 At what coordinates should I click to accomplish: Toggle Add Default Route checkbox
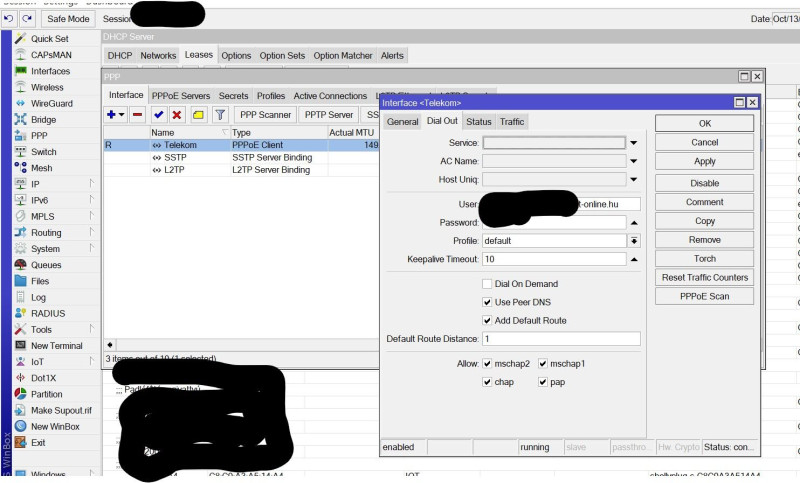pyautogui.click(x=487, y=320)
